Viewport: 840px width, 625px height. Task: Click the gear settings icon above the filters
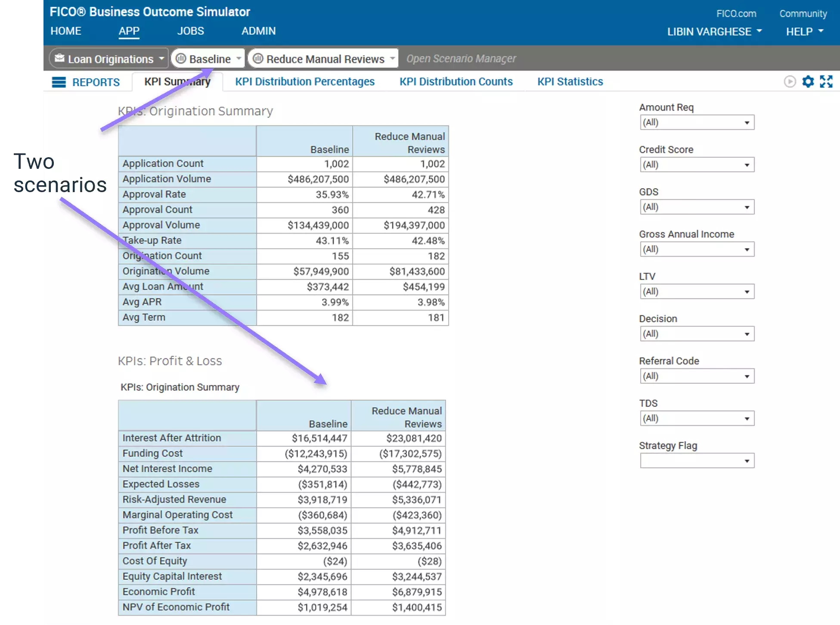(808, 82)
